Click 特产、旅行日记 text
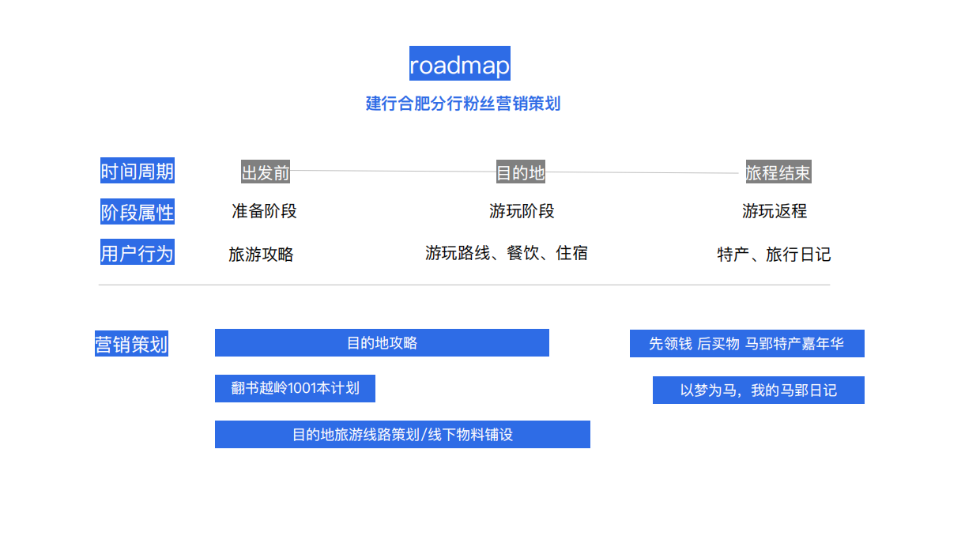This screenshot has width=980, height=551. (773, 253)
